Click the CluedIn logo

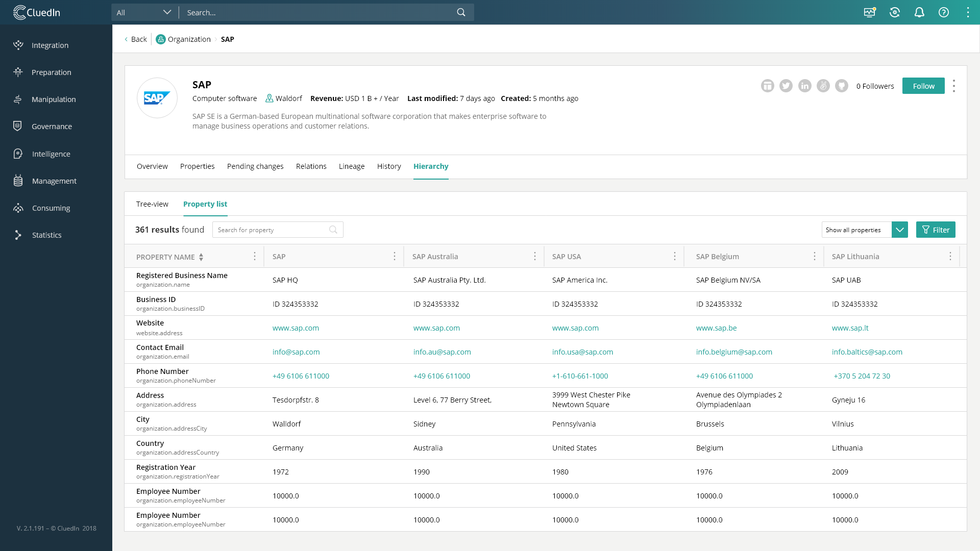pyautogui.click(x=37, y=12)
